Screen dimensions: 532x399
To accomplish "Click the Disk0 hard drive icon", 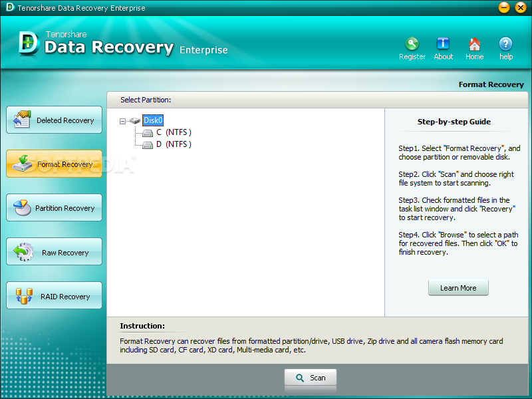I will point(135,120).
